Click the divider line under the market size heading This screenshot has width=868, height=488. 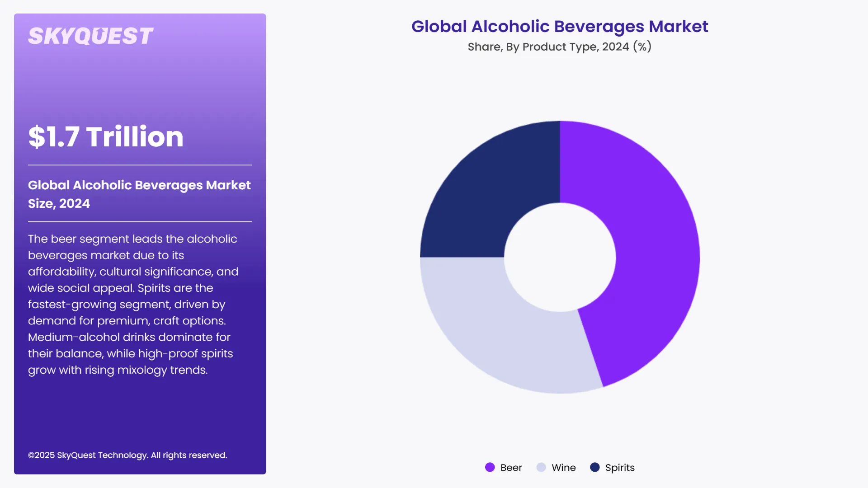[x=139, y=165]
